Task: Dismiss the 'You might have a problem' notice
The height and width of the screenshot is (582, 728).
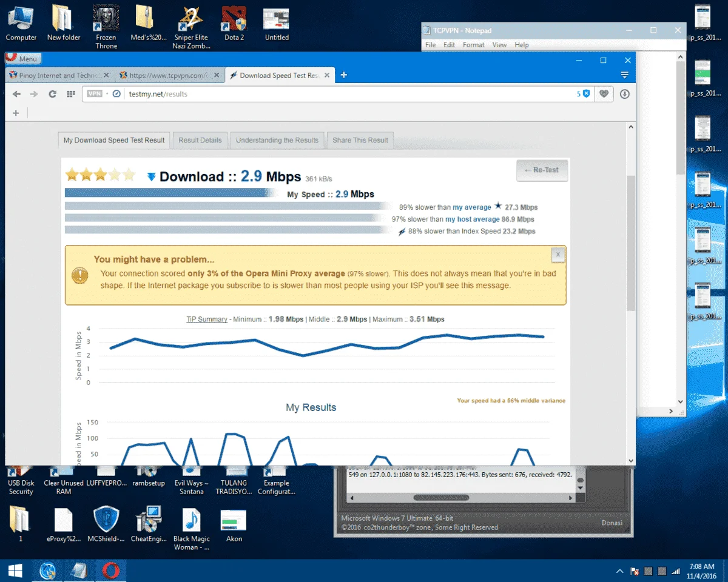Action: pyautogui.click(x=558, y=255)
